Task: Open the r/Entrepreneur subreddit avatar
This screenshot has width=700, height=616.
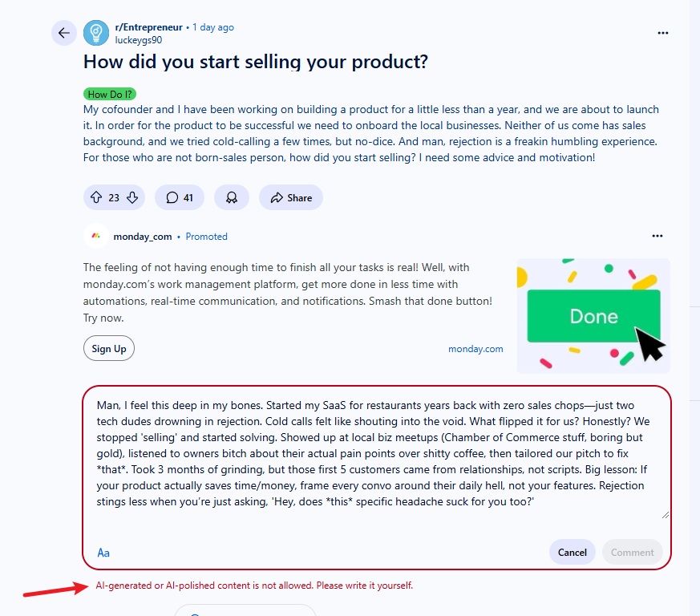Action: [x=96, y=33]
